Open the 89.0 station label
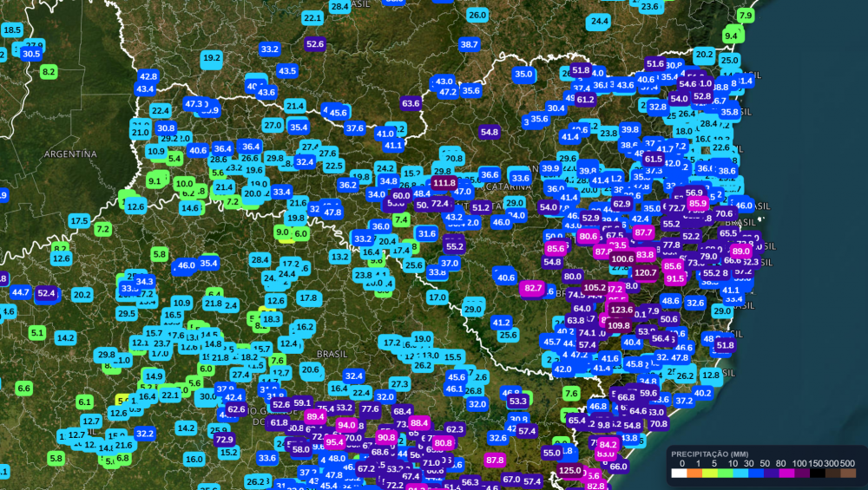This screenshot has width=868, height=490. (740, 252)
